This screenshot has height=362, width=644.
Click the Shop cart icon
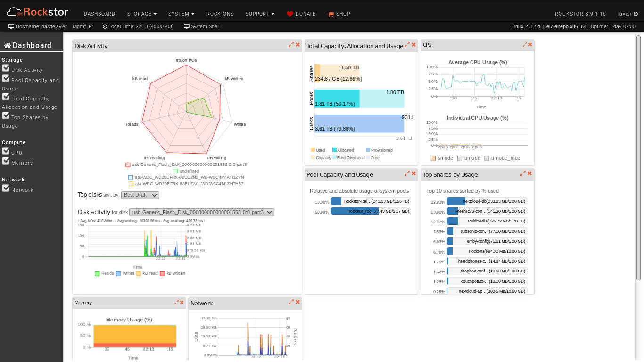(330, 14)
